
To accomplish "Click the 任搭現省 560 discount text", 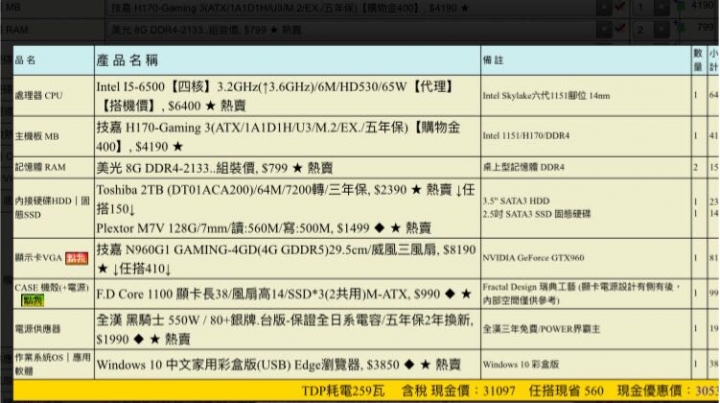I will (566, 391).
